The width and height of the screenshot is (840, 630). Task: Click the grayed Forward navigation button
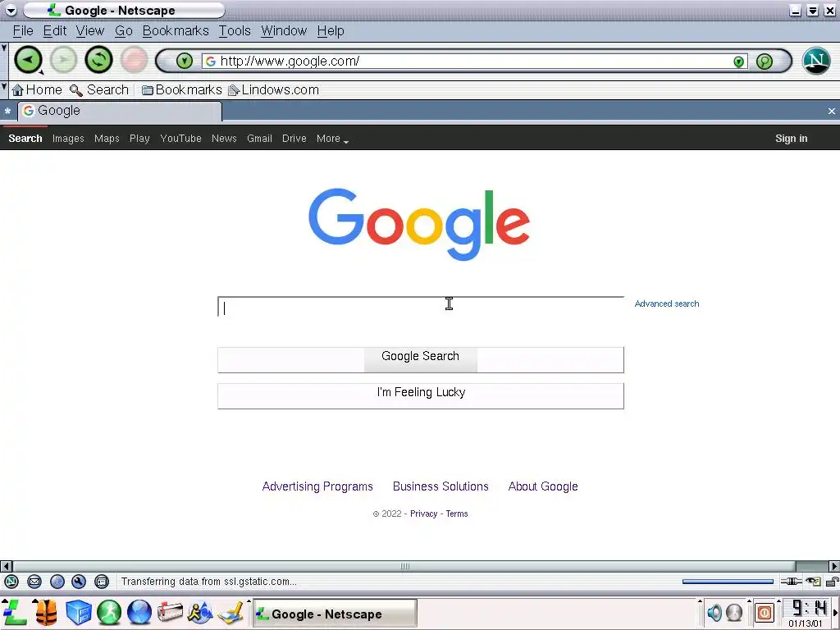coord(63,59)
